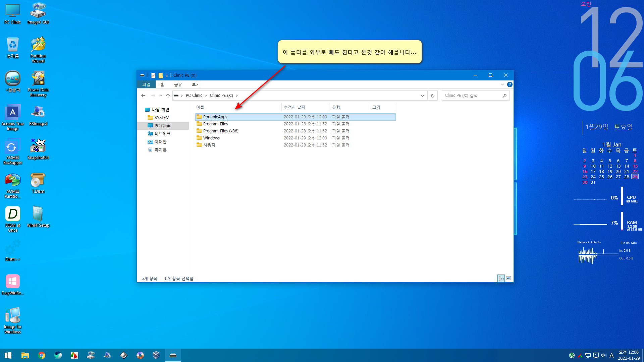
Task: Select the PortableApps folder
Action: coord(295,117)
